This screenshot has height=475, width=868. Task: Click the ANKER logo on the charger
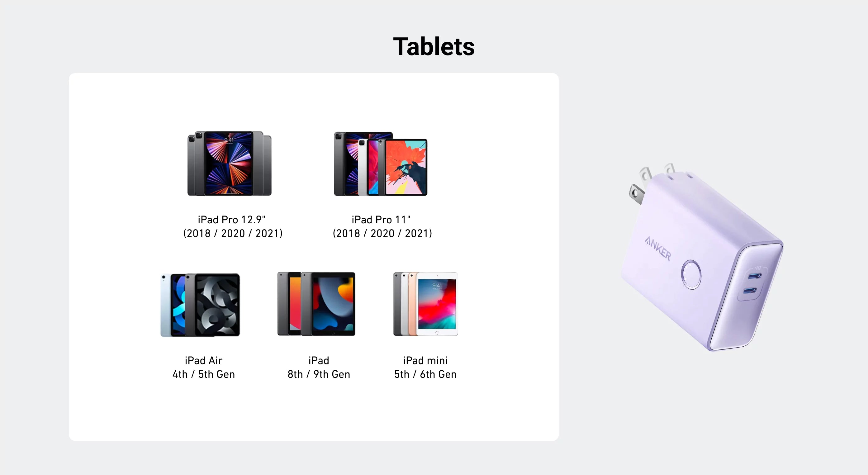tap(658, 249)
